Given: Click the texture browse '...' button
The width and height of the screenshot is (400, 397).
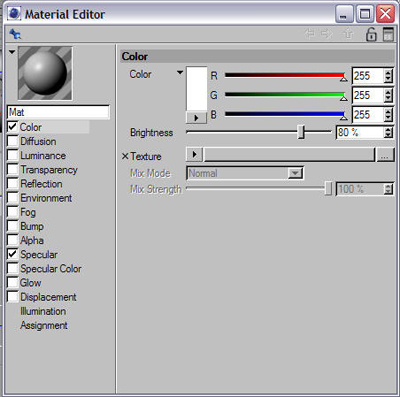Looking at the screenshot, I should click(385, 155).
